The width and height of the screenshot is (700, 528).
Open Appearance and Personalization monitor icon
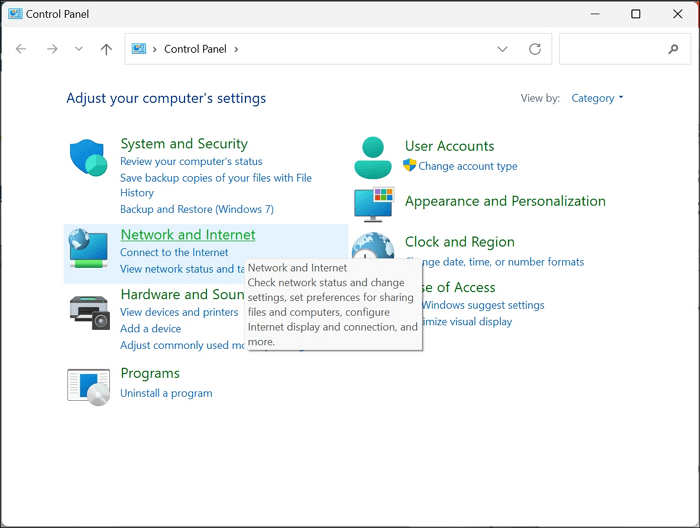374,204
